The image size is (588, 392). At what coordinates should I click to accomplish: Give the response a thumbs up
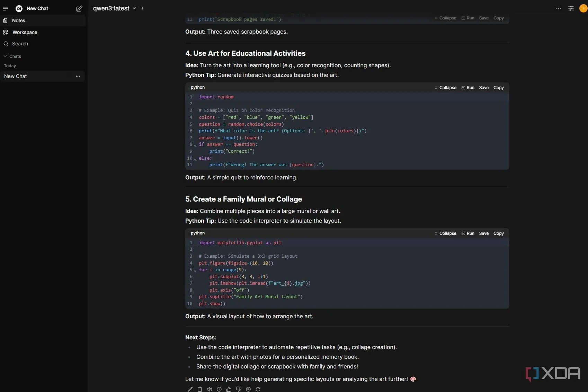click(229, 389)
